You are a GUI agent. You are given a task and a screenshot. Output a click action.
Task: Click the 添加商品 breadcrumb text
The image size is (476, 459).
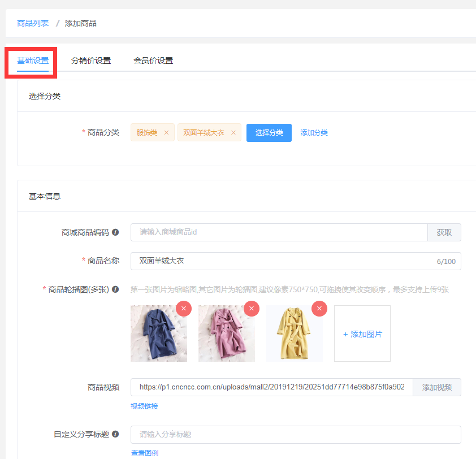[80, 23]
